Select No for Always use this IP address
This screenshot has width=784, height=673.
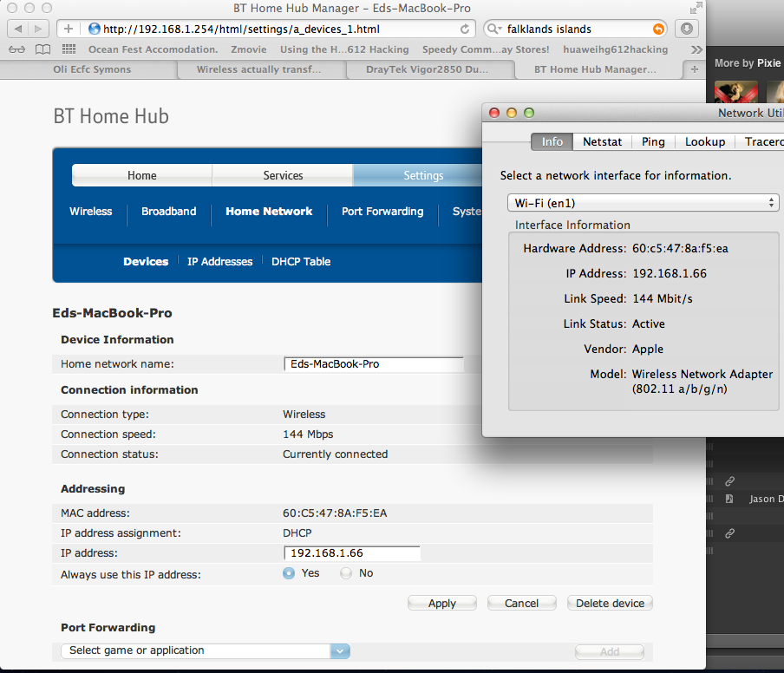click(x=346, y=573)
